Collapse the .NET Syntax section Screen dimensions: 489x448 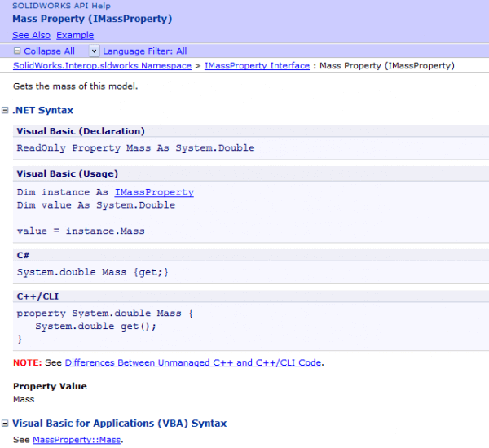5,110
